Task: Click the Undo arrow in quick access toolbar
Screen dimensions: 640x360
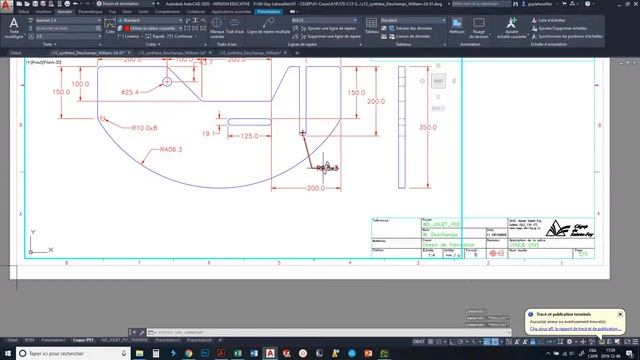Action: click(x=76, y=4)
